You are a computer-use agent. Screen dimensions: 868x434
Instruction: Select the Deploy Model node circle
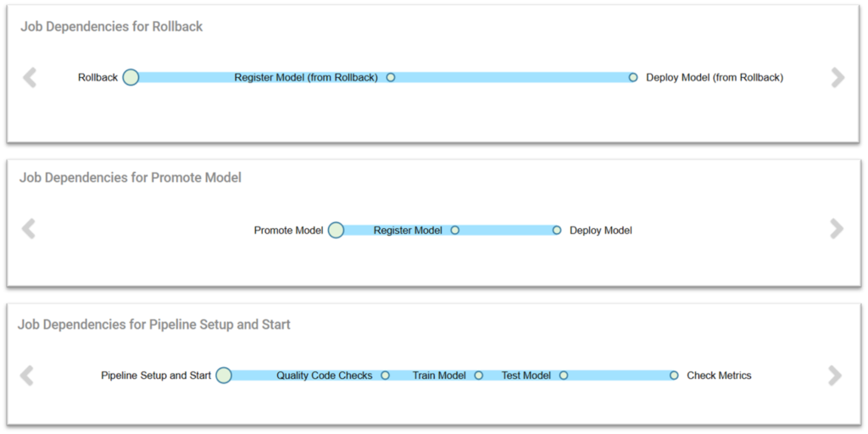(x=557, y=231)
